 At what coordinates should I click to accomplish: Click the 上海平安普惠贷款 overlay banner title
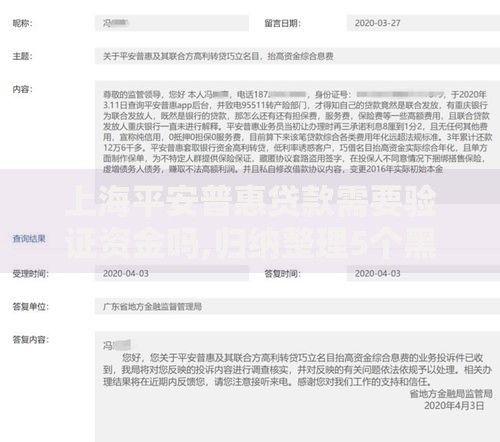(x=251, y=221)
